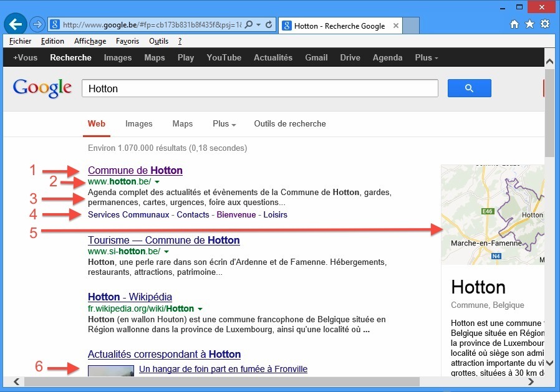Viewport: 560px width, 392px height.
Task: Click the blue Google search button
Action: [x=470, y=88]
